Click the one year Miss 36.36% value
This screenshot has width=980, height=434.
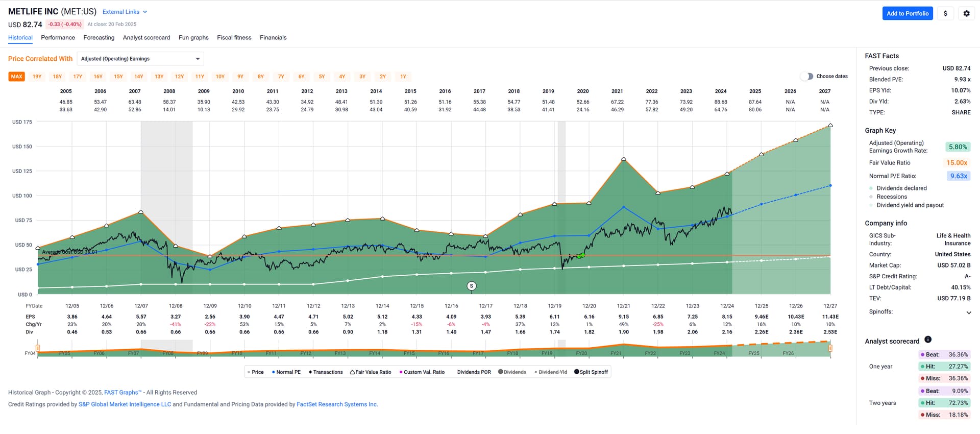click(x=958, y=379)
